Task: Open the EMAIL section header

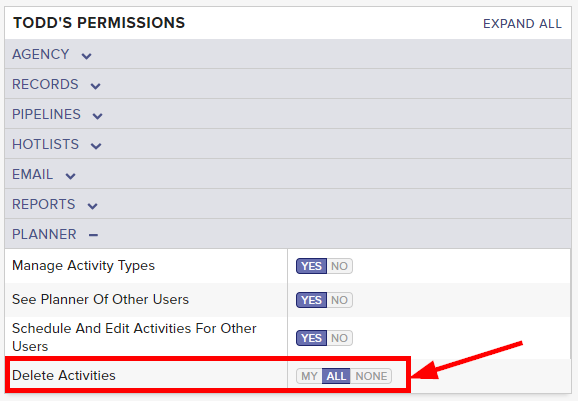Action: [x=288, y=174]
